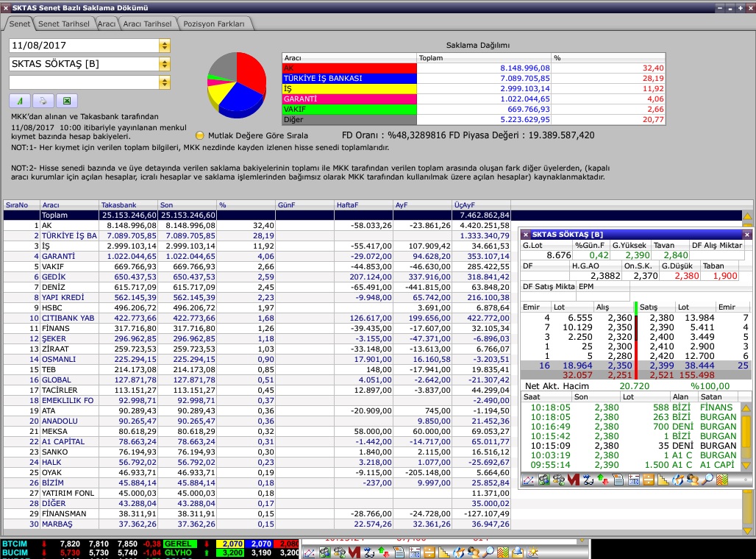Click magnifier icon in bottom screen toolbar
Viewport: 756px width, 559px height.
[x=488, y=552]
